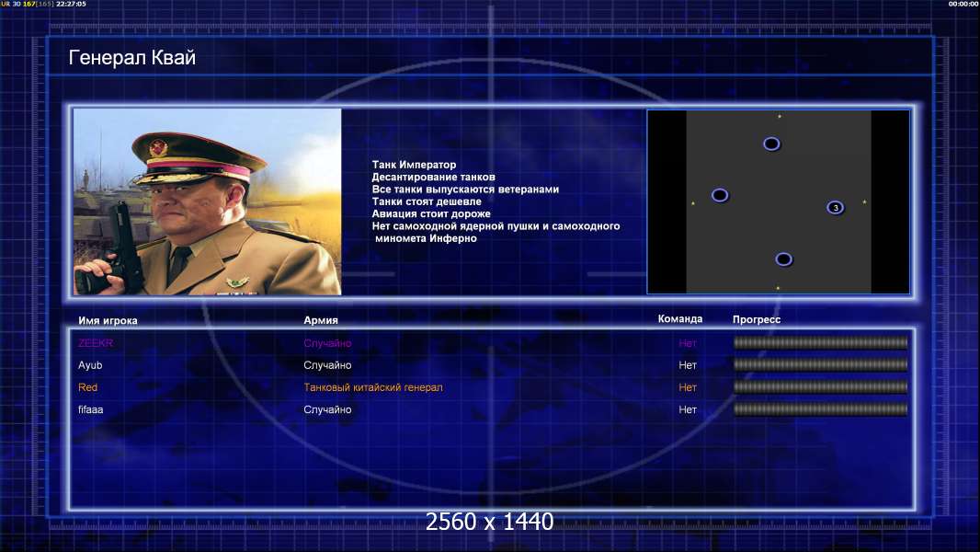980x552 pixels.
Task: Select the southern start position circle on the map
Action: pos(783,259)
